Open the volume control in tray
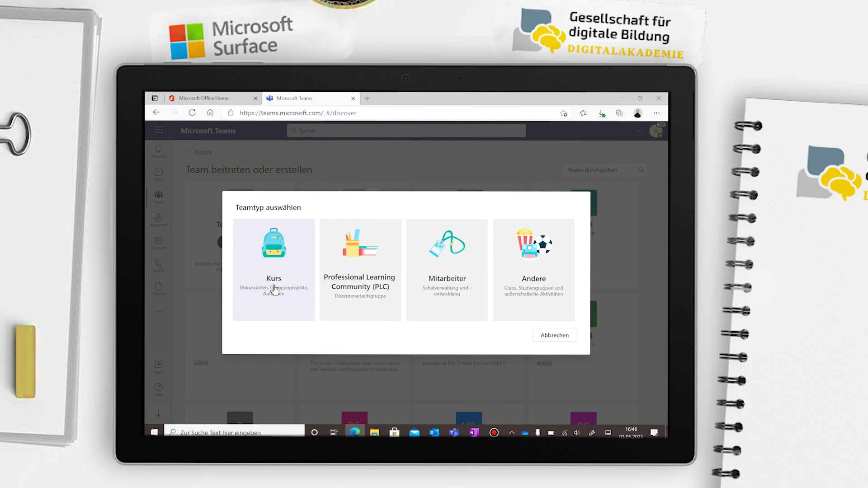 tap(577, 432)
